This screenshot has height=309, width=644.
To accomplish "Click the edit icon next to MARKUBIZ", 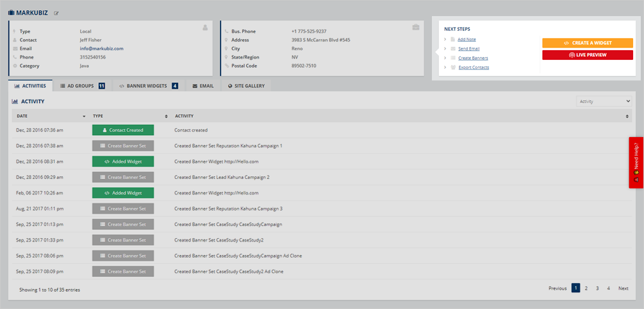I will tap(56, 13).
